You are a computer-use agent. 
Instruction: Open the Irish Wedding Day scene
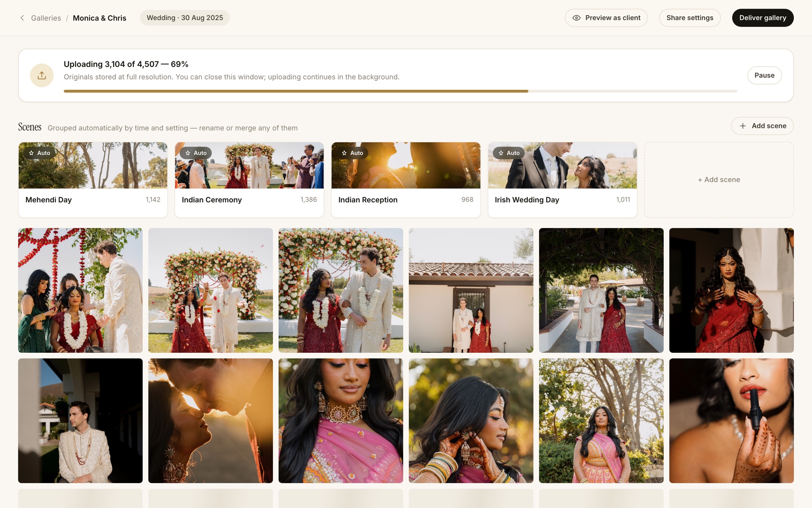(562, 180)
